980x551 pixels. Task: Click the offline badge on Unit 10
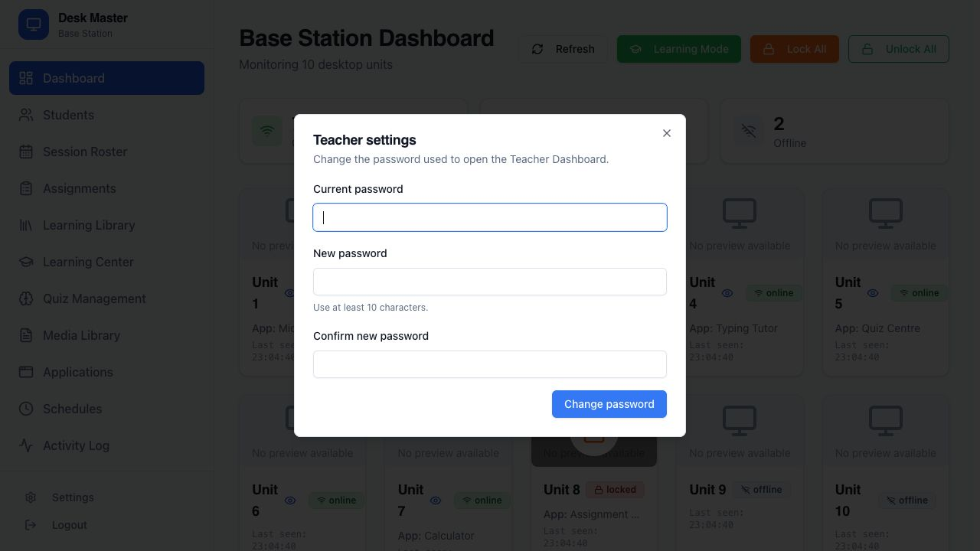906,500
